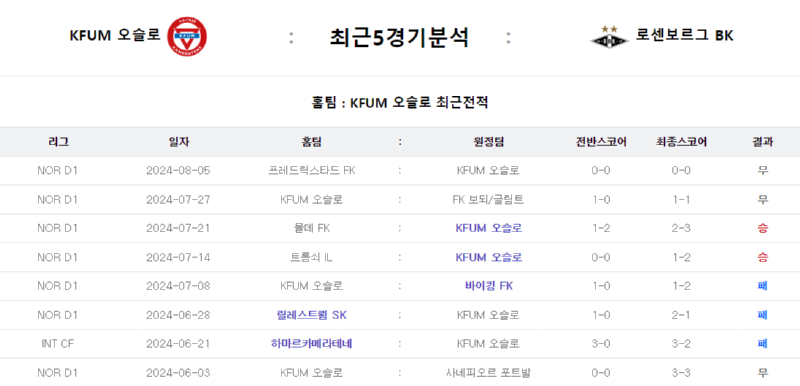Click the highlighted 'KFUM 오슬로' in 2024-07-14 row
Image resolution: width=800 pixels, height=386 pixels.
coord(489,258)
